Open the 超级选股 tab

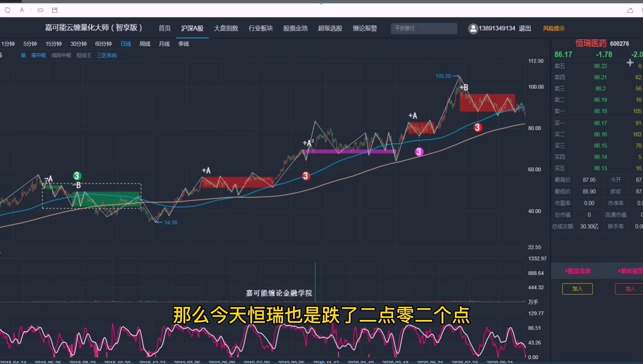tap(330, 28)
